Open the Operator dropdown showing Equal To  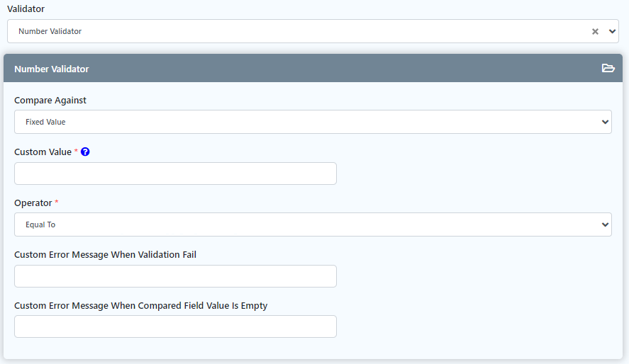click(312, 224)
